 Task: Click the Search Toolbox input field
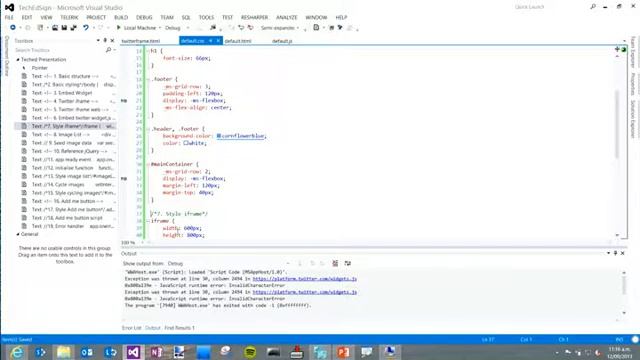pos(59,50)
